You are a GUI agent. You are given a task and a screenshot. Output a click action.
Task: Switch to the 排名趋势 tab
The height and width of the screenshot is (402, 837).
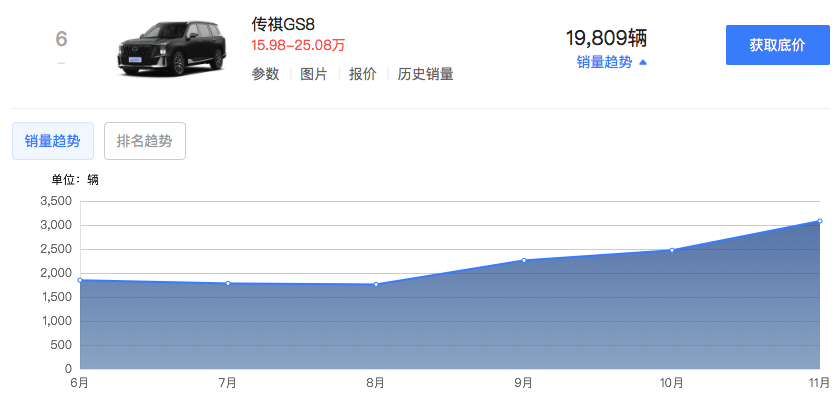[x=145, y=141]
